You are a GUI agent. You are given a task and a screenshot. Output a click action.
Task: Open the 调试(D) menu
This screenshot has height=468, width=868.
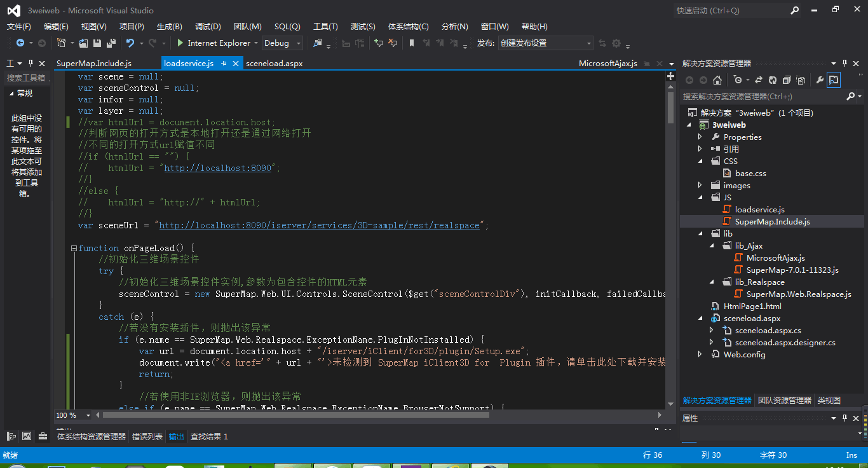click(208, 27)
